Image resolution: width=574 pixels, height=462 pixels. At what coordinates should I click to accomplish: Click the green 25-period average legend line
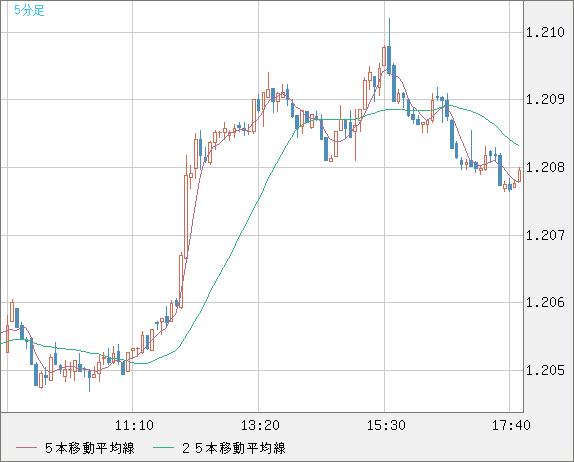click(x=163, y=448)
